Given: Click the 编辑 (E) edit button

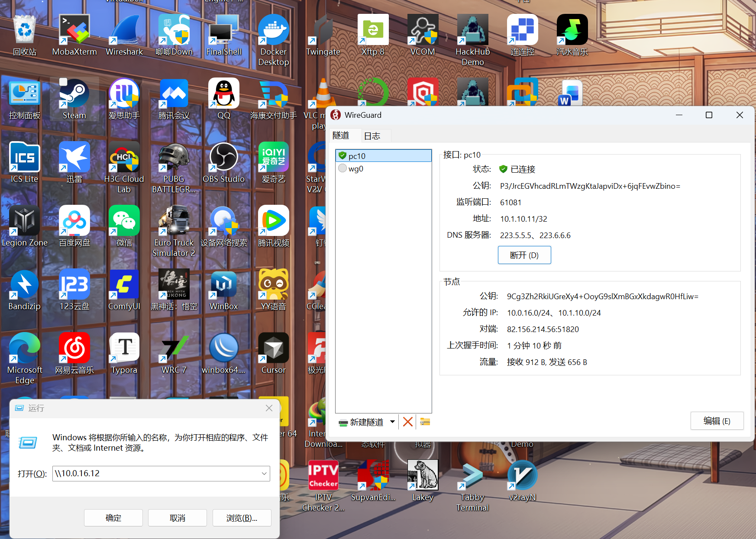Looking at the screenshot, I should click(x=717, y=421).
